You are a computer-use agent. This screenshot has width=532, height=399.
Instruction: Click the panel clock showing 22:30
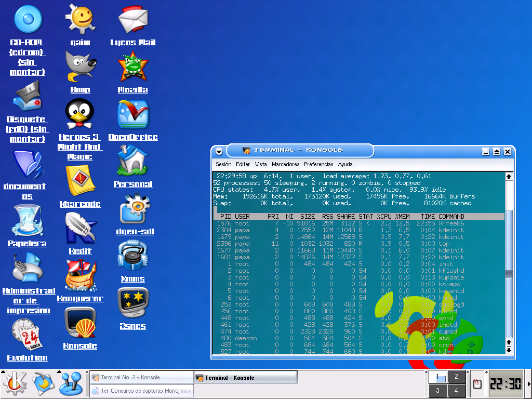click(x=506, y=384)
